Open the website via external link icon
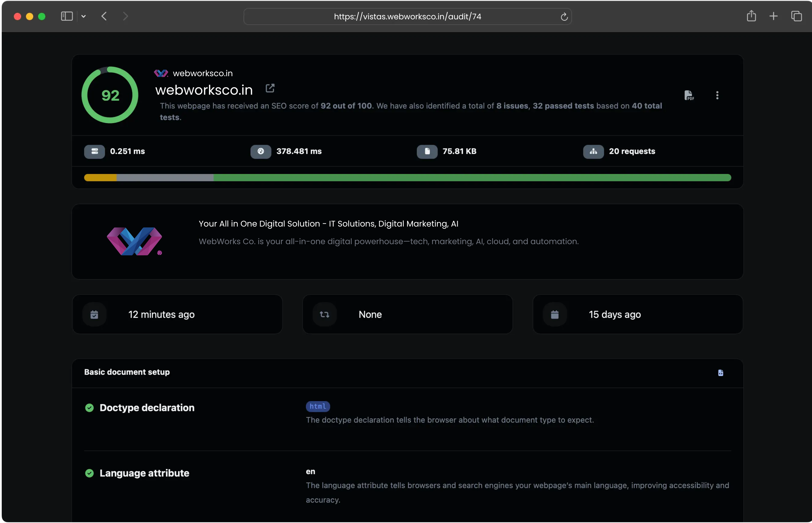The height and width of the screenshot is (523, 812). coord(270,88)
